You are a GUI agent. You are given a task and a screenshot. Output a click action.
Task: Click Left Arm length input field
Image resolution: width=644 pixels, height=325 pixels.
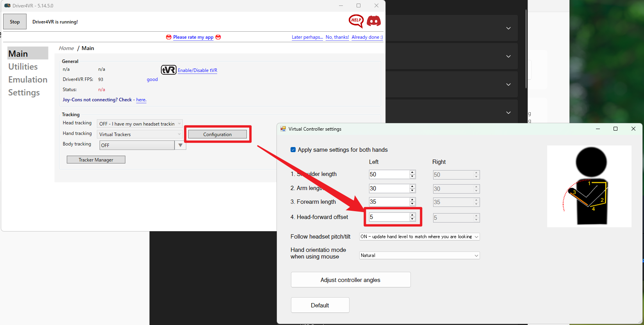pos(389,189)
